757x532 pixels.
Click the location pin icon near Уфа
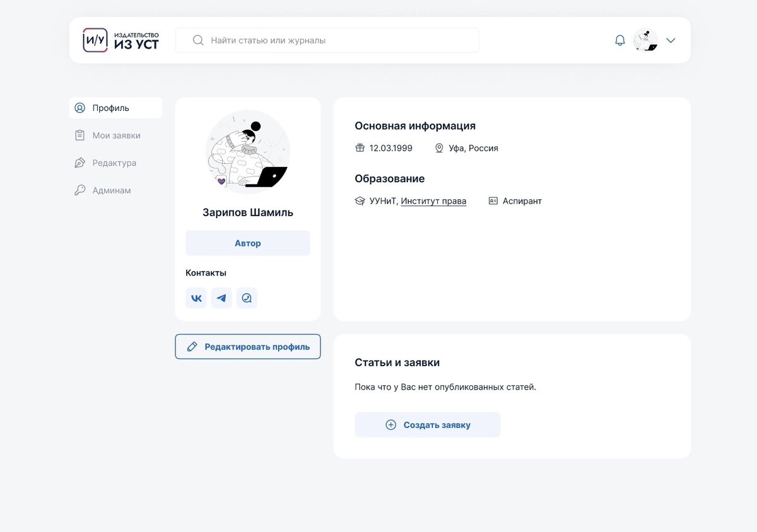(x=439, y=148)
